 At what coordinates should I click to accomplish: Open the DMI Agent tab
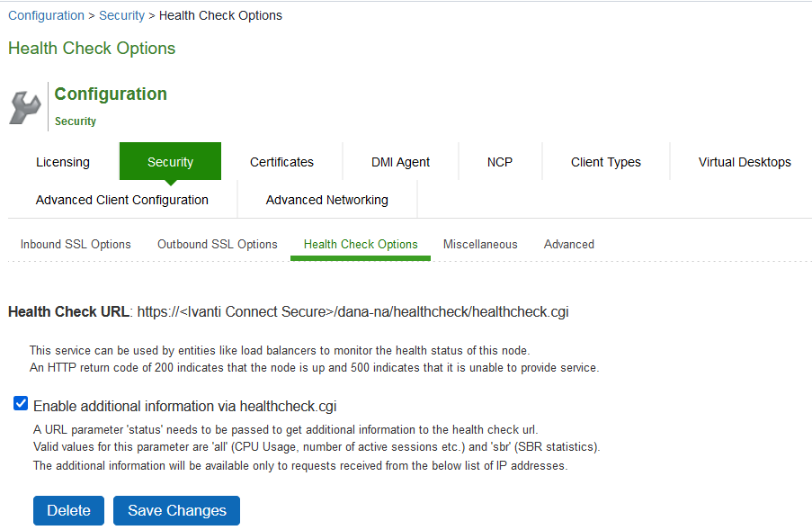click(x=400, y=162)
